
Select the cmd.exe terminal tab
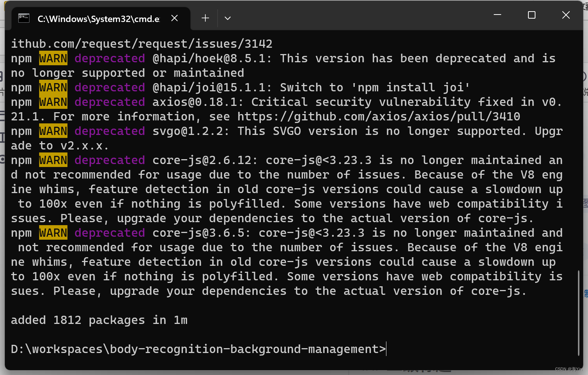coord(101,18)
